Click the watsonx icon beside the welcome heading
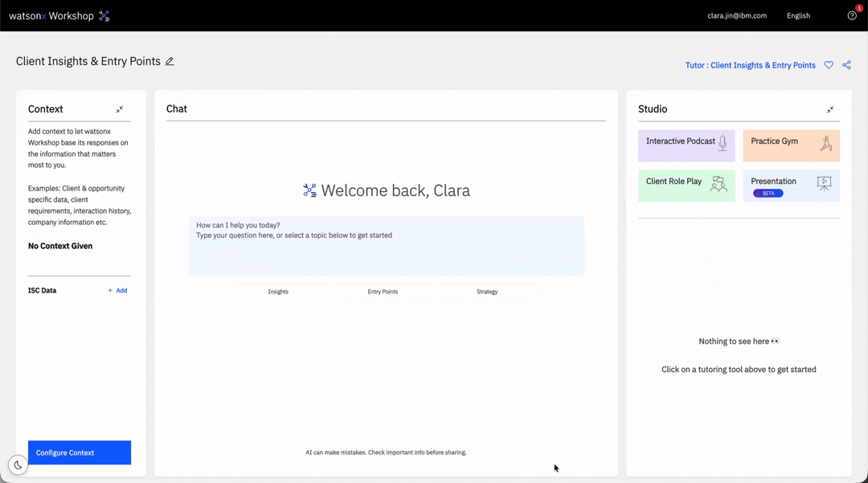 tap(310, 190)
